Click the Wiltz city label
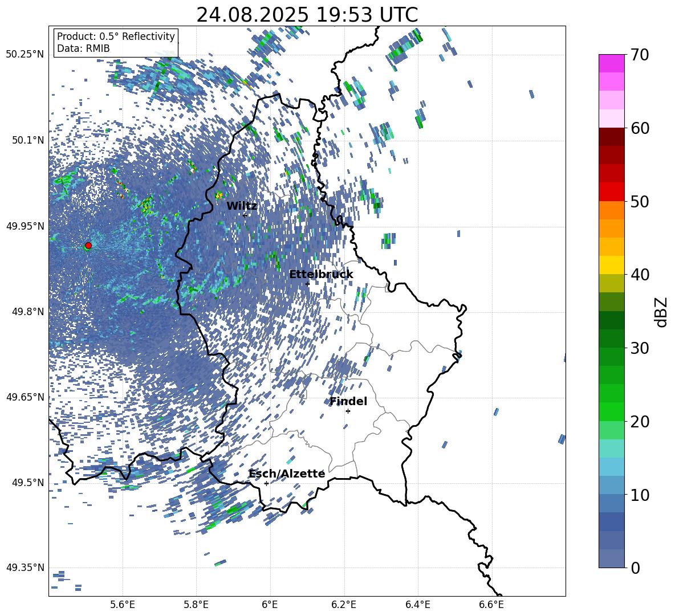 coord(242,206)
